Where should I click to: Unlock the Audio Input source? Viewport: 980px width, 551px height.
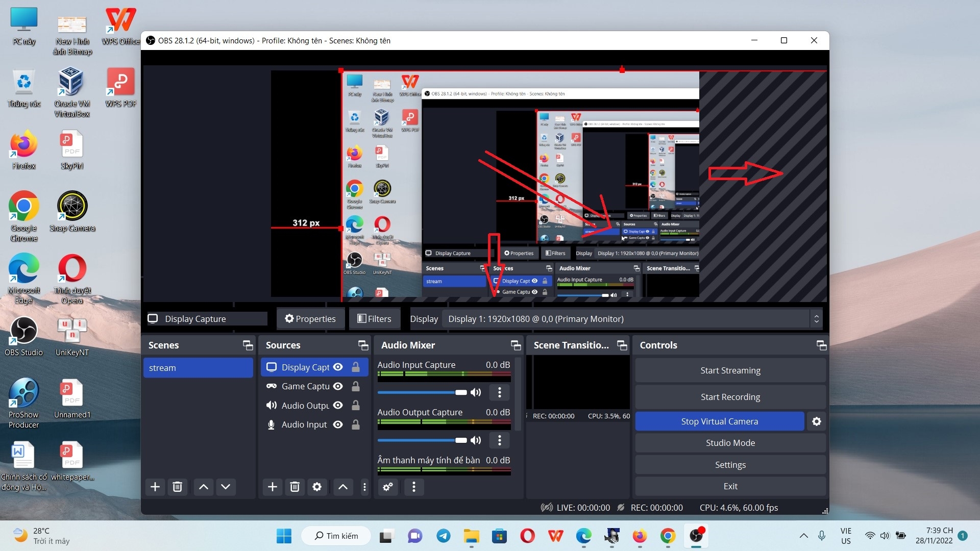coord(356,424)
